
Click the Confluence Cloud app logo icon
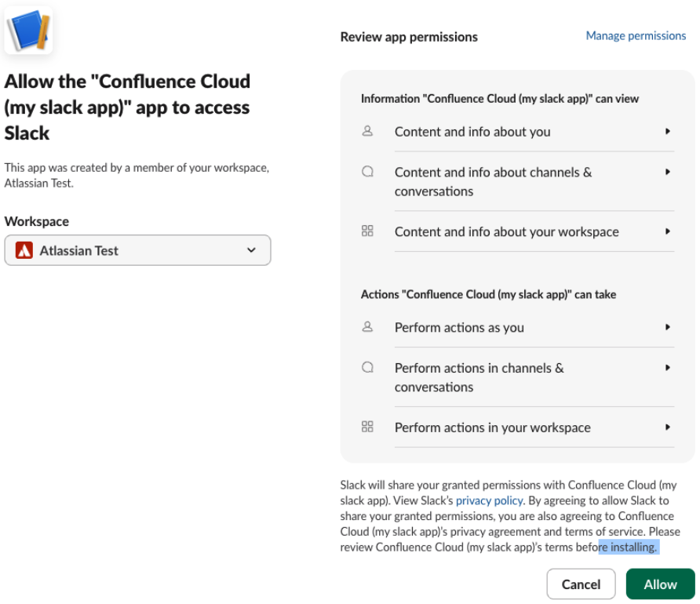(x=28, y=31)
